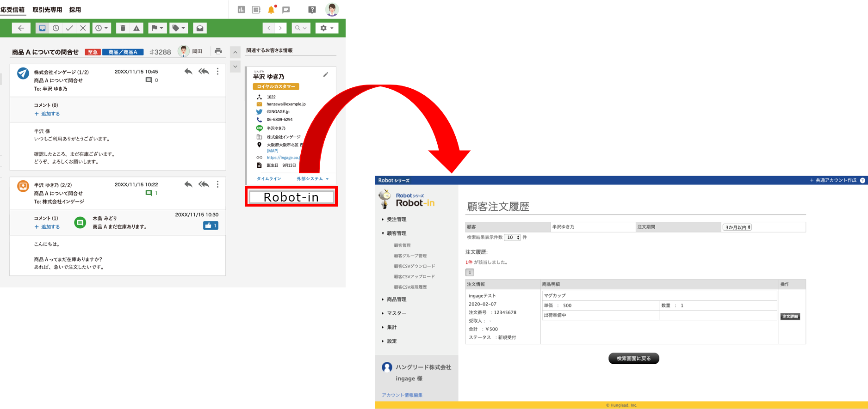The image size is (868, 409).
Task: Open more options for the 10:45 message
Action: click(x=217, y=72)
